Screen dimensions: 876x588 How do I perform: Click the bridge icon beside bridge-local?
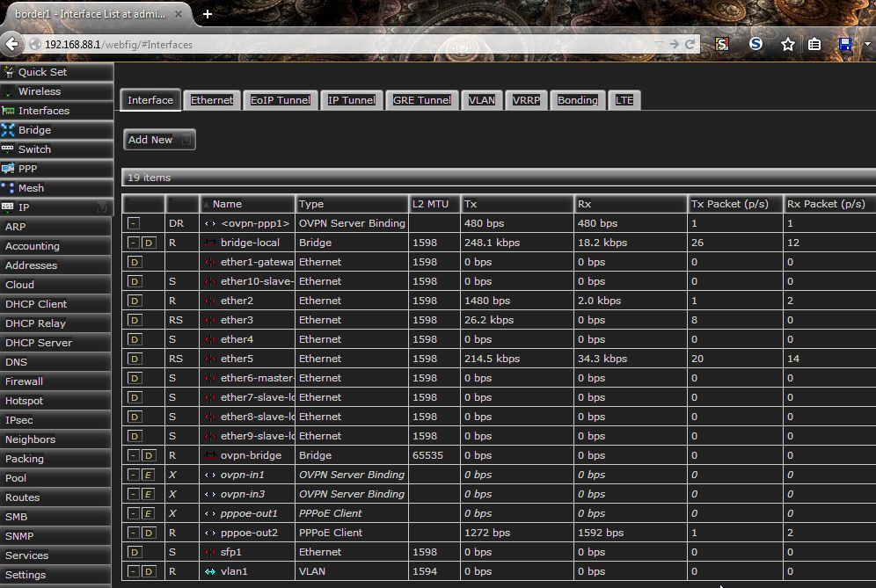[210, 243]
